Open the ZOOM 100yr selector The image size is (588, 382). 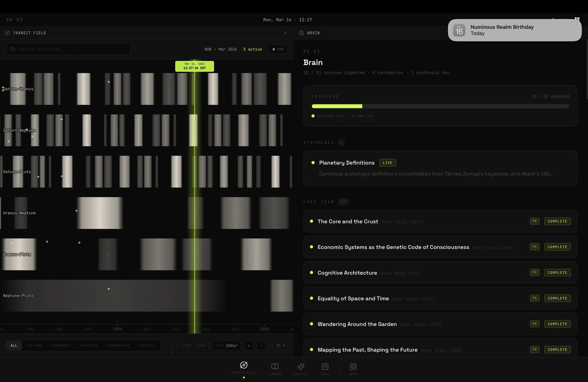(x=226, y=346)
